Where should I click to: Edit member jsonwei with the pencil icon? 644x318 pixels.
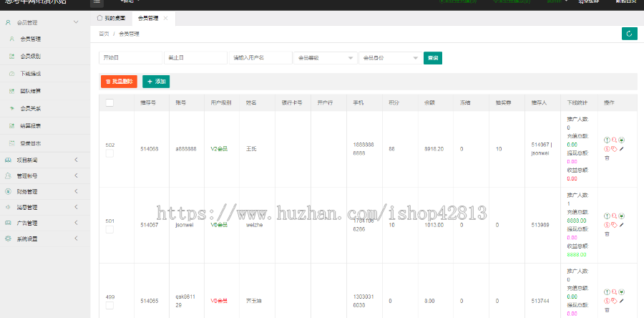[621, 225]
